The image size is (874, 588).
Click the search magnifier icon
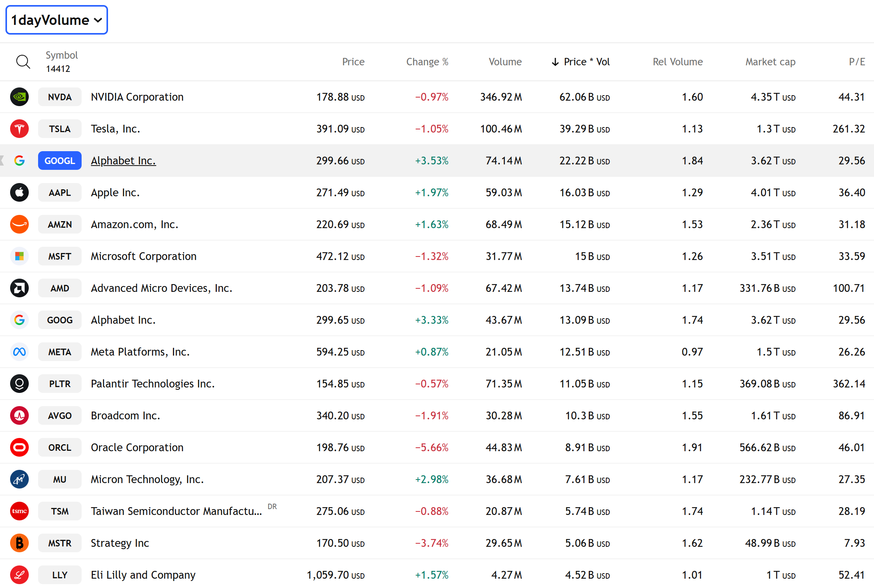23,62
